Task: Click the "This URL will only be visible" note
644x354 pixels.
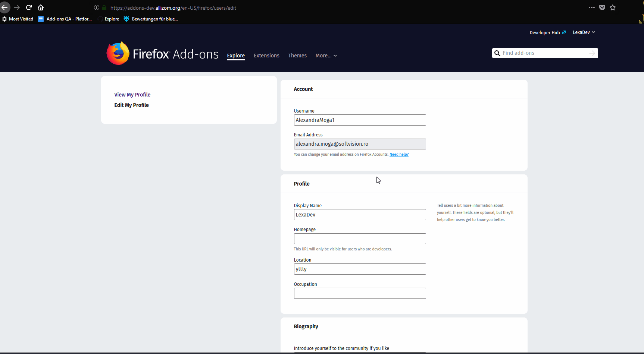Action: [343, 249]
